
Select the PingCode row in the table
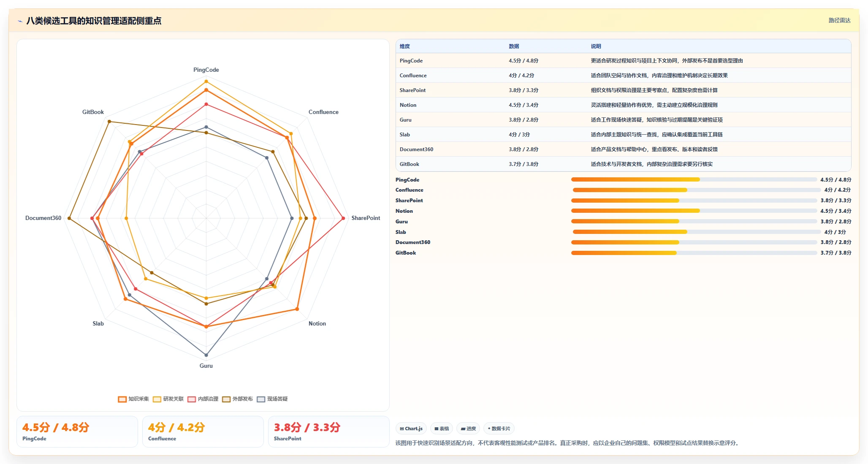coord(623,61)
